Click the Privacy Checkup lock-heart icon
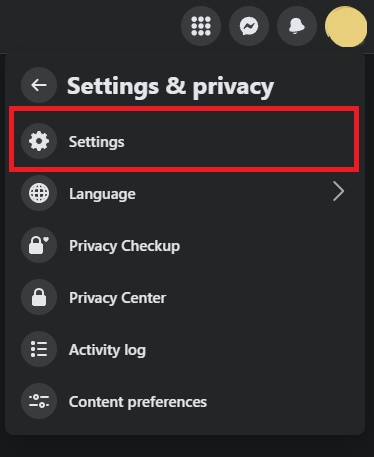This screenshot has height=457, width=374. [x=39, y=245]
